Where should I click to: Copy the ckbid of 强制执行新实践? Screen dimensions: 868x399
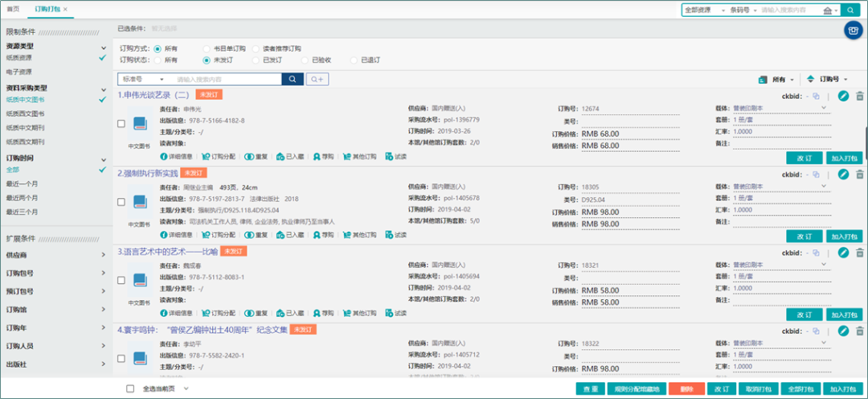coord(816,175)
